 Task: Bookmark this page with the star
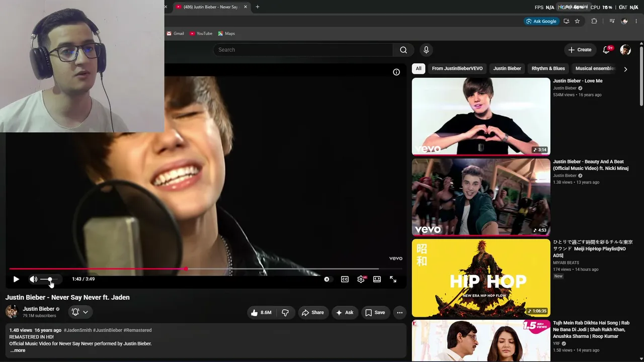pos(577,21)
